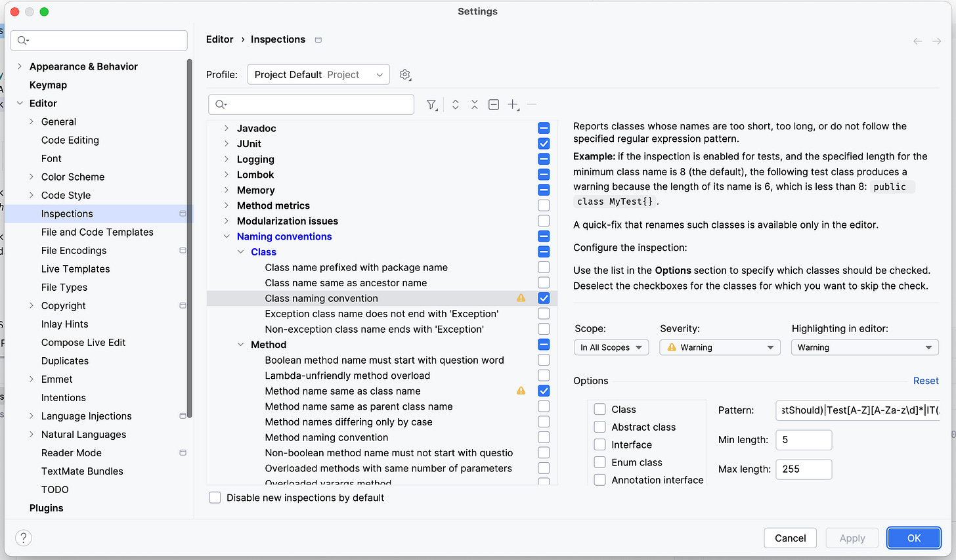Select the Lombok inspection group
Viewport: 956px width, 560px height.
pyautogui.click(x=255, y=175)
